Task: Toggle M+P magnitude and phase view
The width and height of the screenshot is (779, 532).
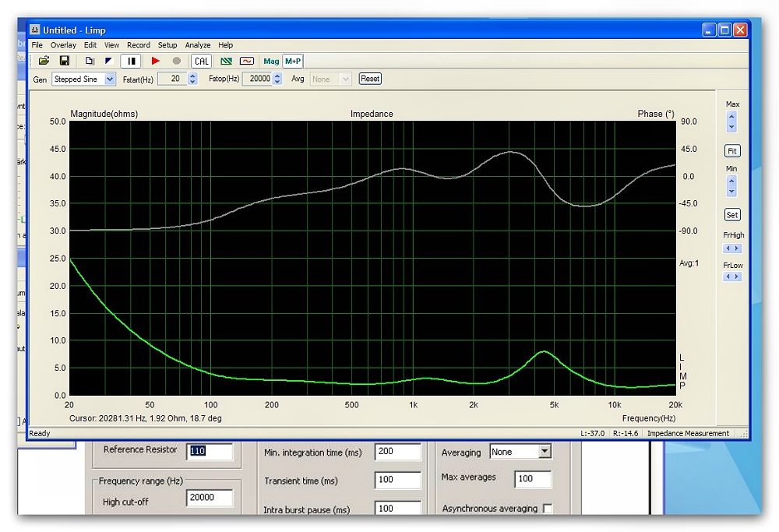Action: click(293, 61)
